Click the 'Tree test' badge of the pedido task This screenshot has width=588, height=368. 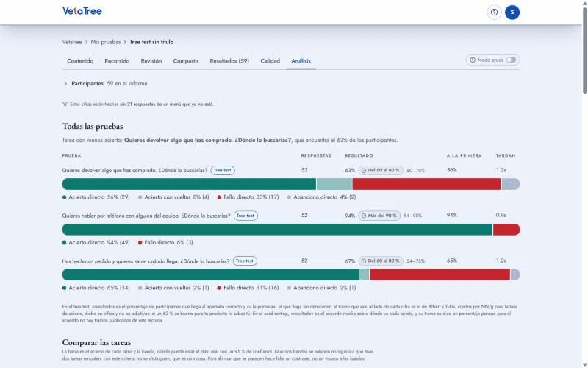click(245, 261)
